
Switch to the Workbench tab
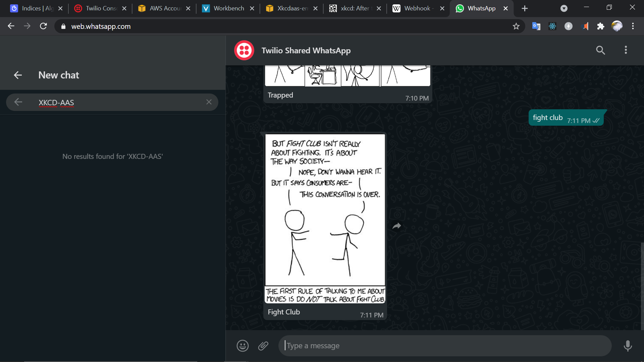click(x=228, y=8)
